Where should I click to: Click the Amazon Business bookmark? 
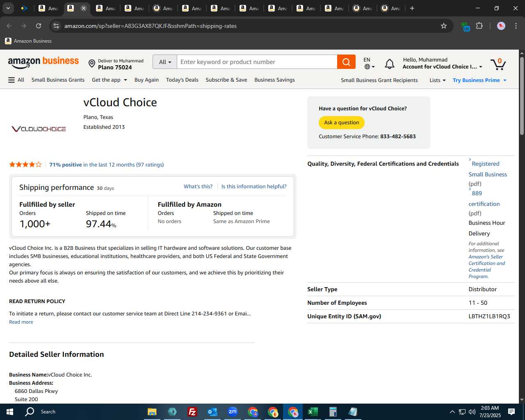pyautogui.click(x=28, y=41)
